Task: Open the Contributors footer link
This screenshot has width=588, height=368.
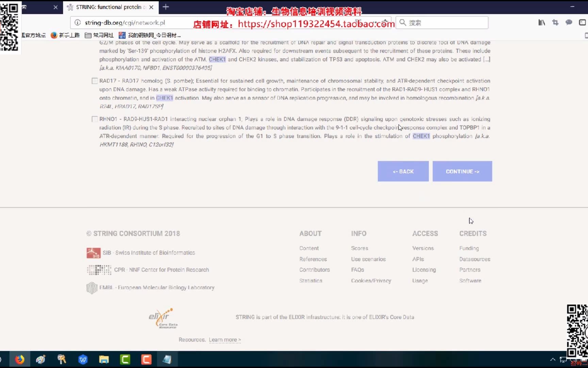Action: pyautogui.click(x=314, y=270)
